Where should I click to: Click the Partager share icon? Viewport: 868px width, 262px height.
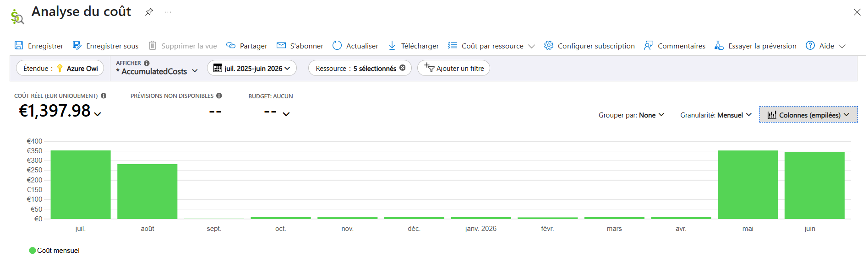pyautogui.click(x=231, y=45)
